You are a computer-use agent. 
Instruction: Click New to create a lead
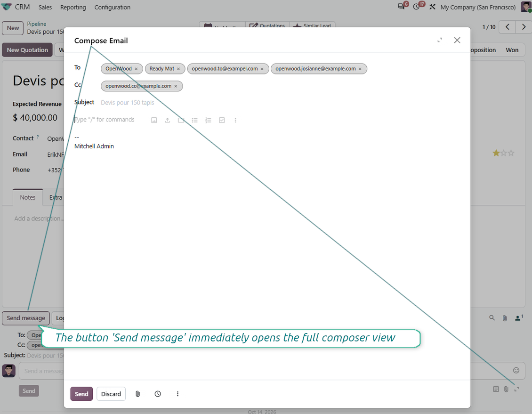(13, 28)
